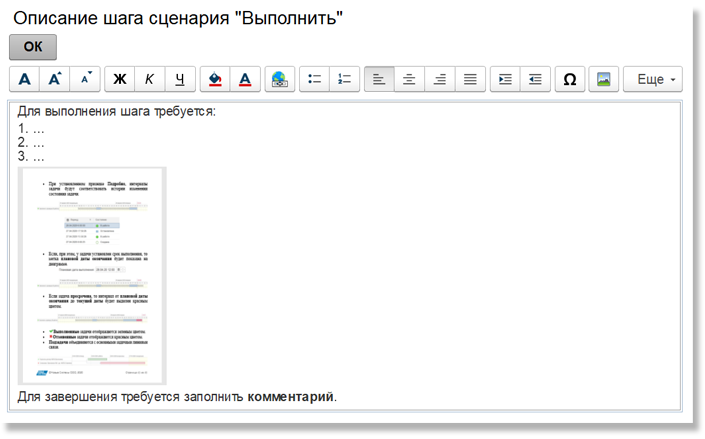Toggle bold formatting (Ж)
This screenshot has width=705, height=439.
(x=120, y=79)
